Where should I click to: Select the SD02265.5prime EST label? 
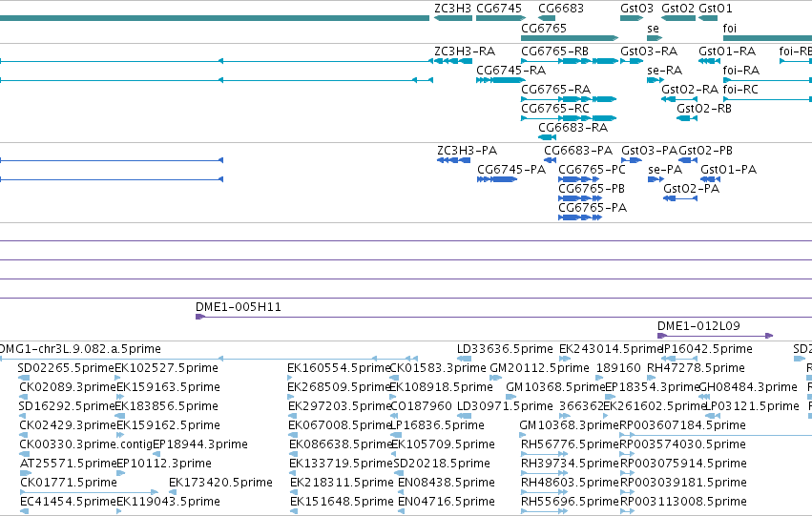[66, 368]
